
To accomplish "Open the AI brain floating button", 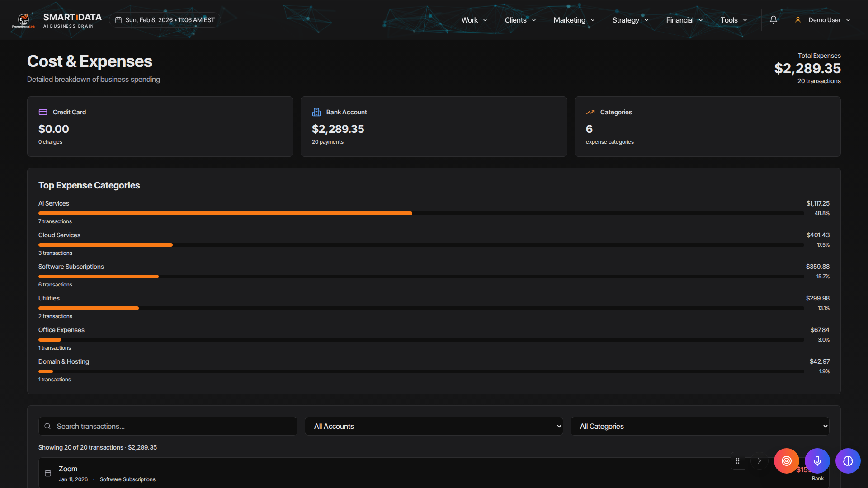I will pyautogui.click(x=848, y=461).
